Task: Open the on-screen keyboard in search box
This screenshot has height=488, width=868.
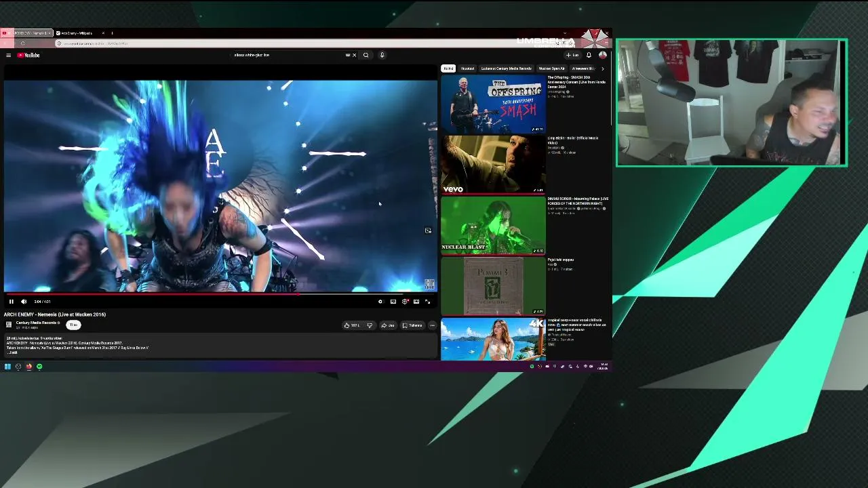Action: pos(348,55)
